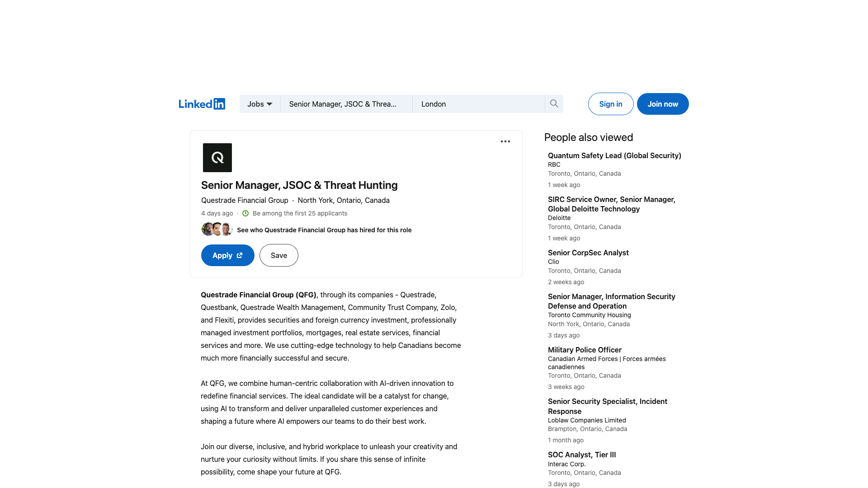Open Senior Security Specialist, Incident Response listing
The image size is (868, 488).
point(608,406)
